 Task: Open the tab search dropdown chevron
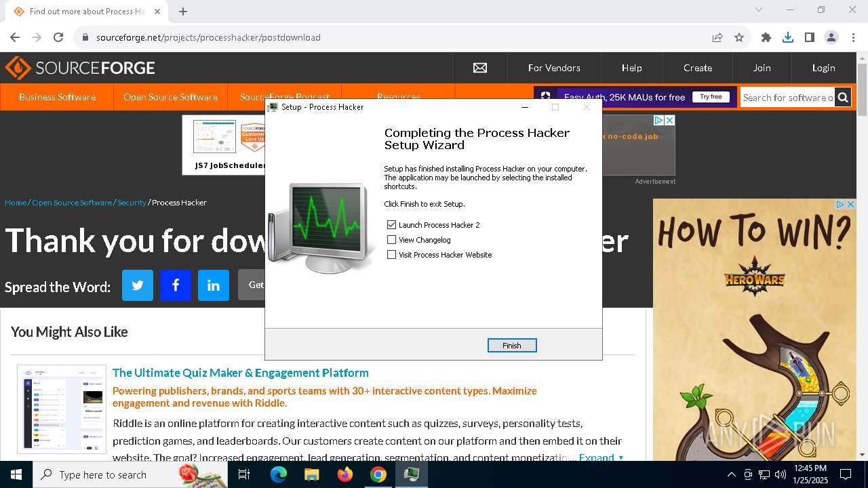tap(759, 9)
